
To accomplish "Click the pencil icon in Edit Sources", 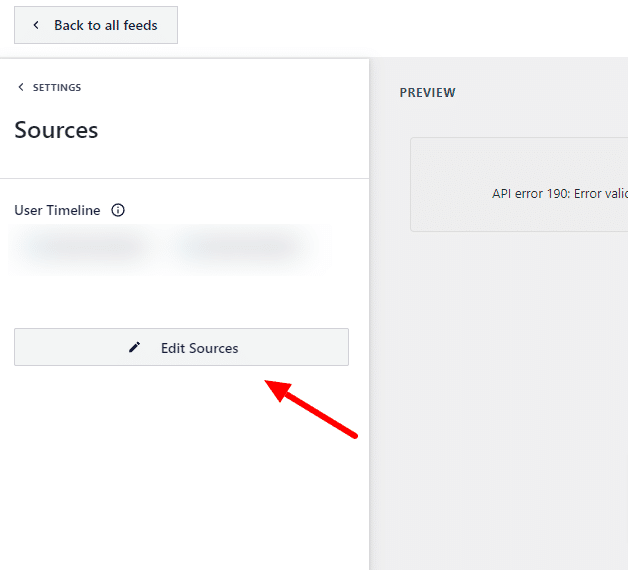I will pyautogui.click(x=135, y=348).
